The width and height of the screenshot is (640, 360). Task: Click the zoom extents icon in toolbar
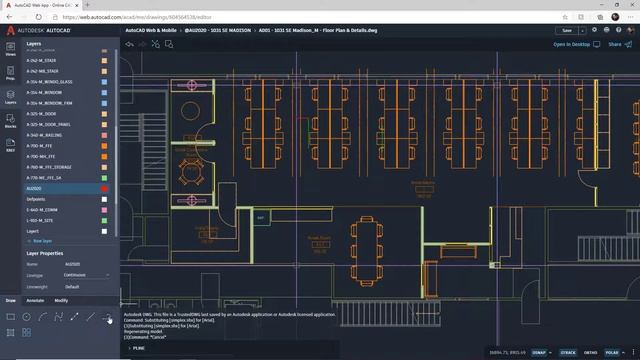coord(156,44)
